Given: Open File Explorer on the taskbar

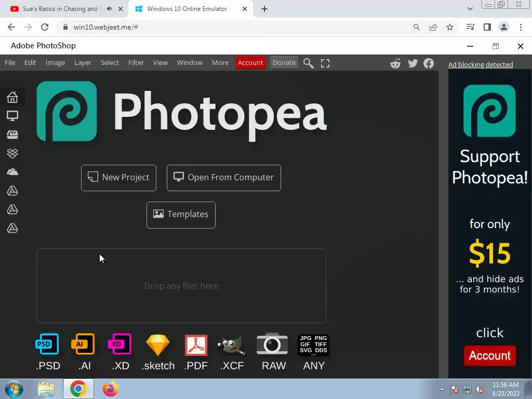Looking at the screenshot, I should click(x=46, y=389).
